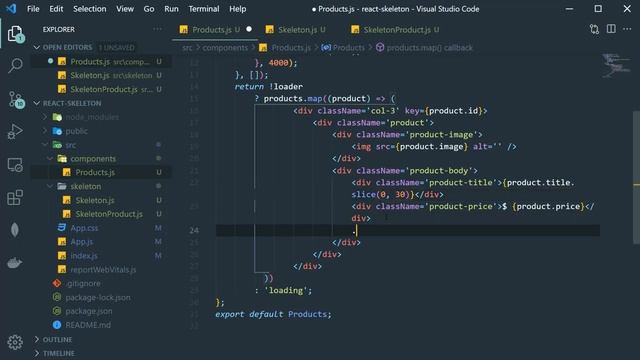Open index.js in the file tree
This screenshot has width=640, height=360.
(x=101, y=256)
